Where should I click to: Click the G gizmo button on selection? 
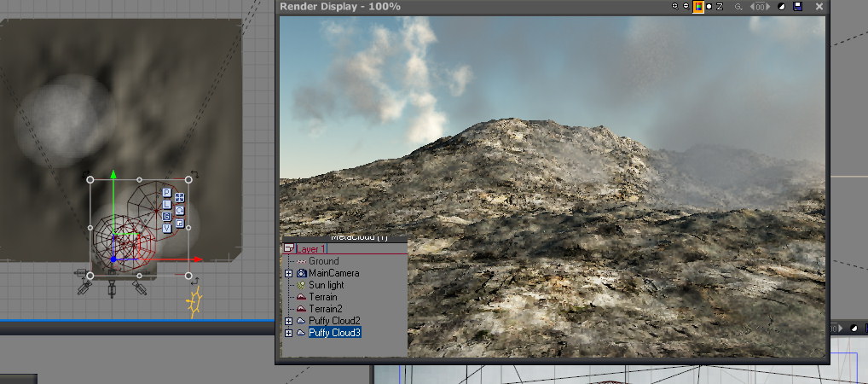pos(167,216)
